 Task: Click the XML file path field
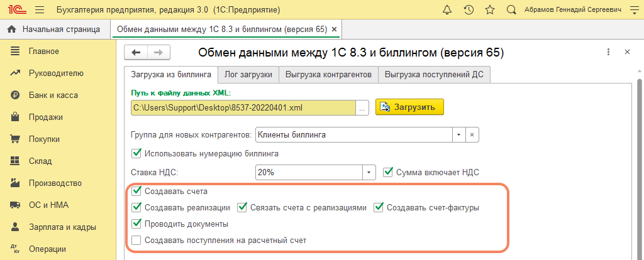point(243,108)
